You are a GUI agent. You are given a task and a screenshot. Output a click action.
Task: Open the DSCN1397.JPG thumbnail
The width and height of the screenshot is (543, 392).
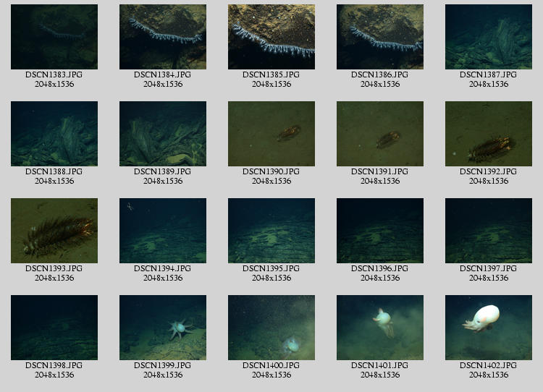click(x=489, y=231)
